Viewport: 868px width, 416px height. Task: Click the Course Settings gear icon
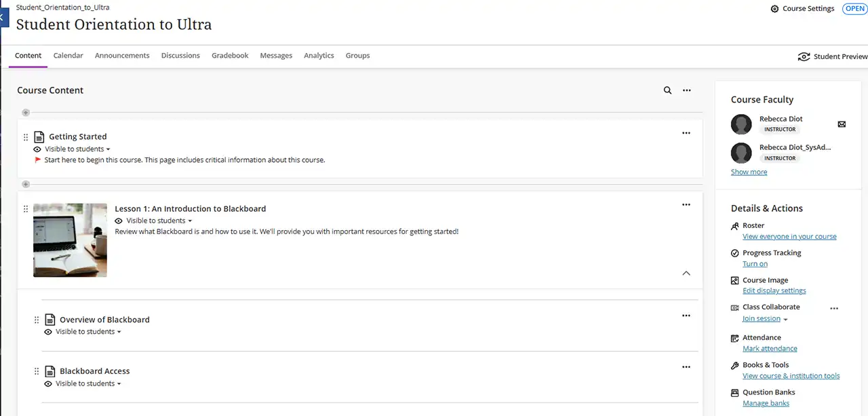pyautogui.click(x=775, y=9)
